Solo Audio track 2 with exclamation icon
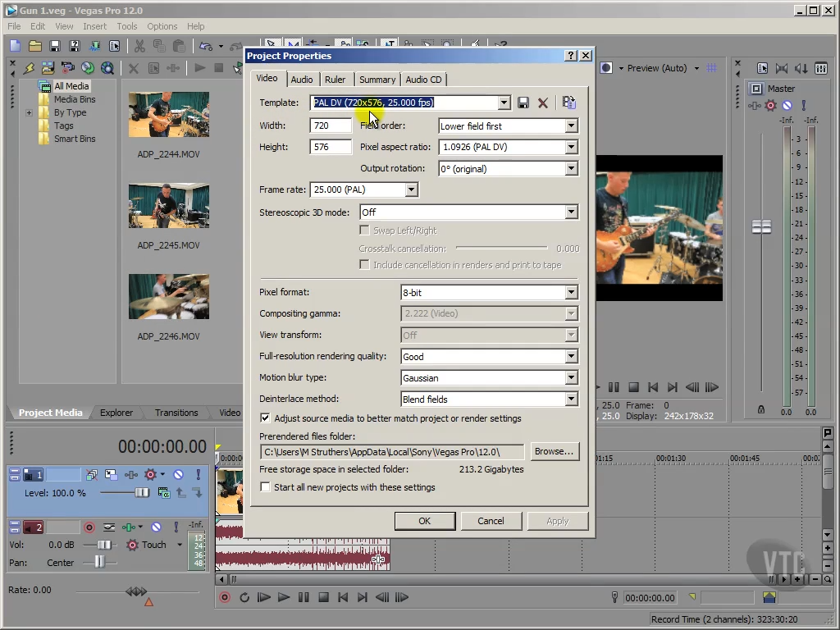 [x=176, y=527]
